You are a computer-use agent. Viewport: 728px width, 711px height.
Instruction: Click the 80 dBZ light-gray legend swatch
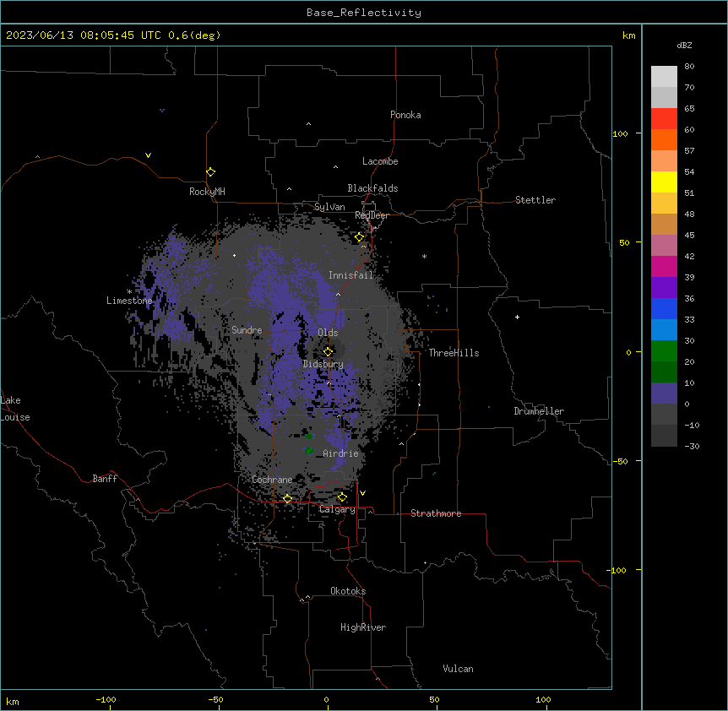pos(664,77)
